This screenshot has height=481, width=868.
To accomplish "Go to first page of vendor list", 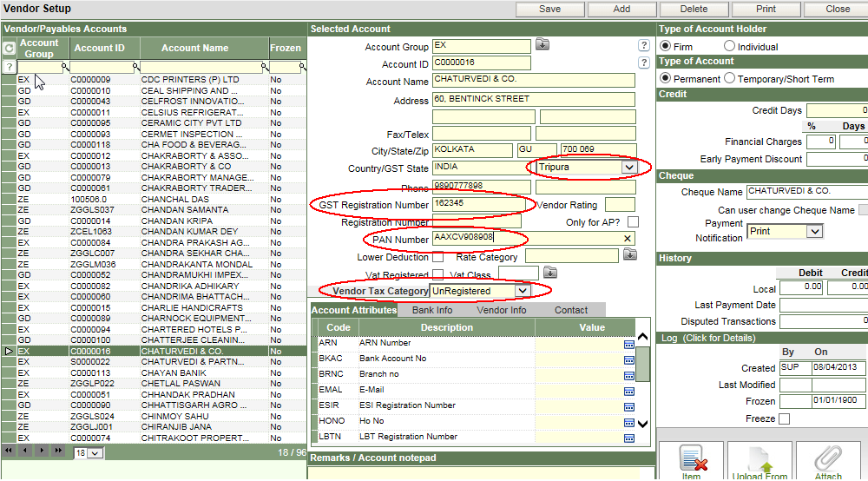I will (9, 451).
